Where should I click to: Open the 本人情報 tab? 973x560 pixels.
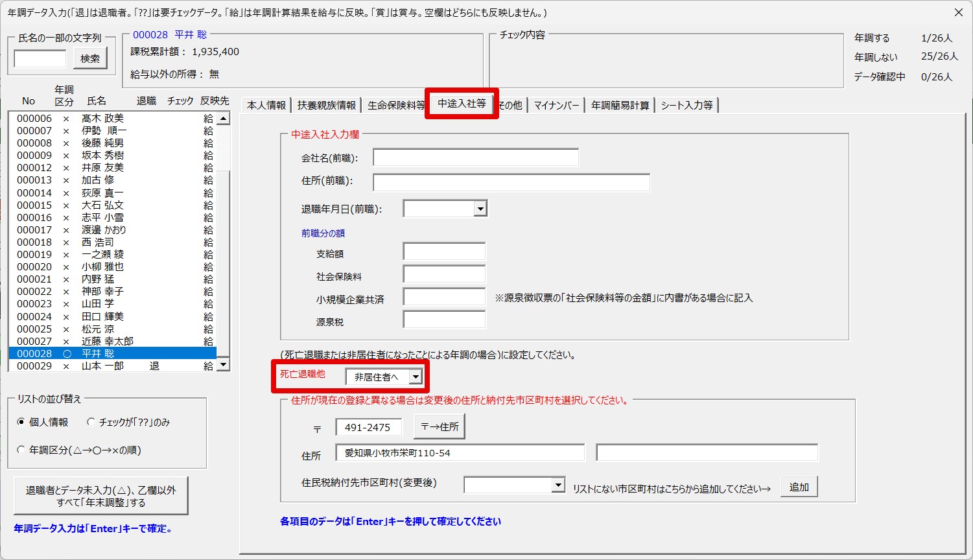[266, 105]
